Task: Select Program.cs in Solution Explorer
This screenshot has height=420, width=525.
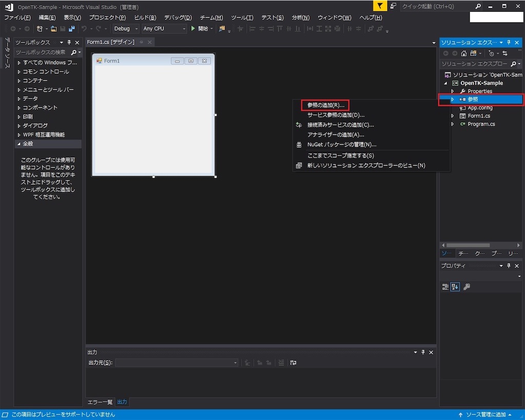Action: [481, 124]
